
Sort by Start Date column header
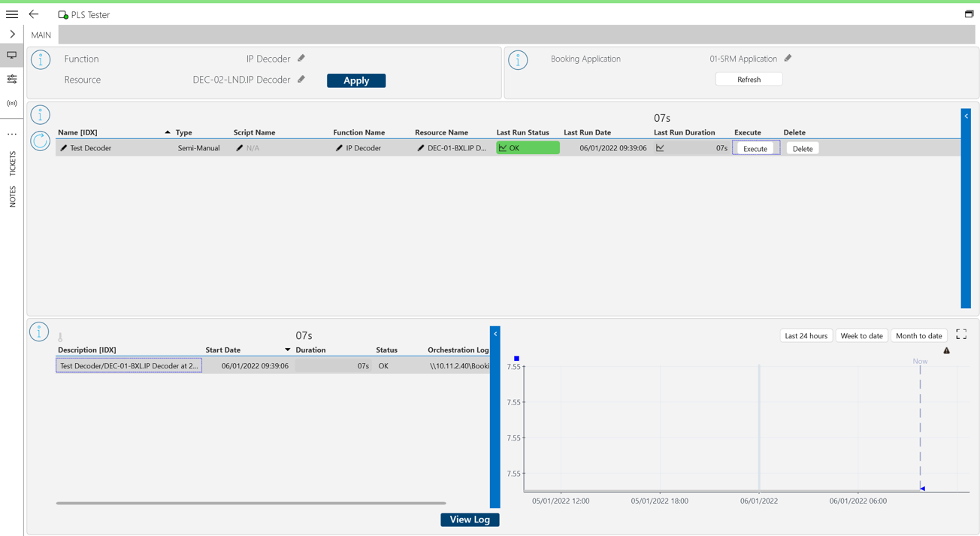click(223, 350)
